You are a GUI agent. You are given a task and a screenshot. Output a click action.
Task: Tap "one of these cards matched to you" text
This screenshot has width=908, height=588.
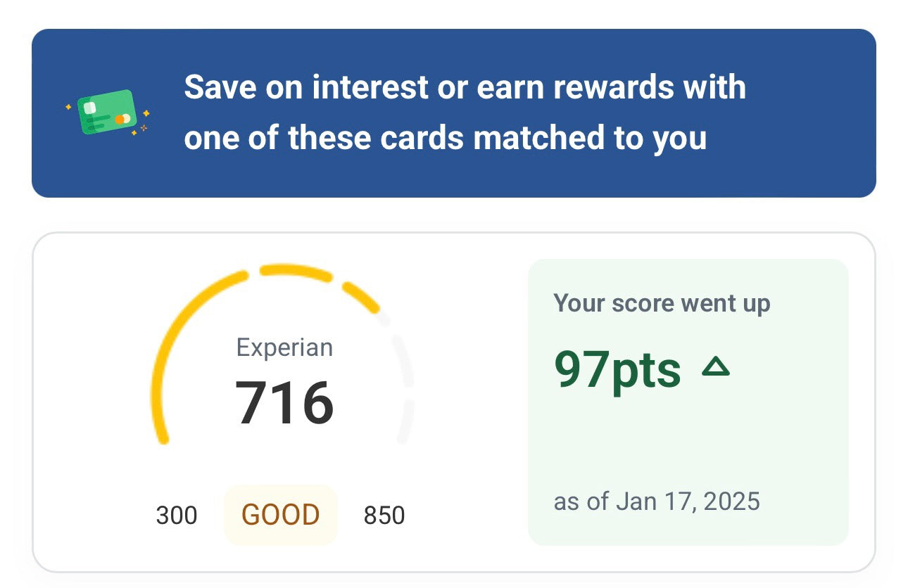tap(445, 138)
